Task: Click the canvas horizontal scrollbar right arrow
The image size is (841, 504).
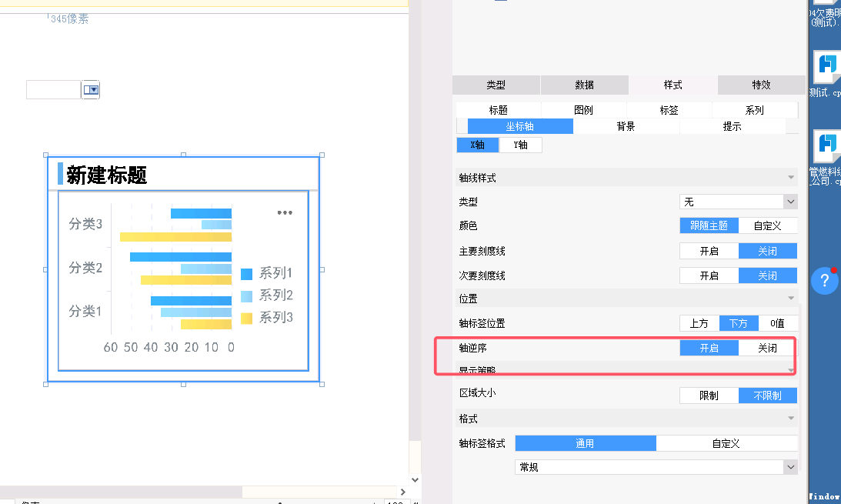Action: [402, 492]
